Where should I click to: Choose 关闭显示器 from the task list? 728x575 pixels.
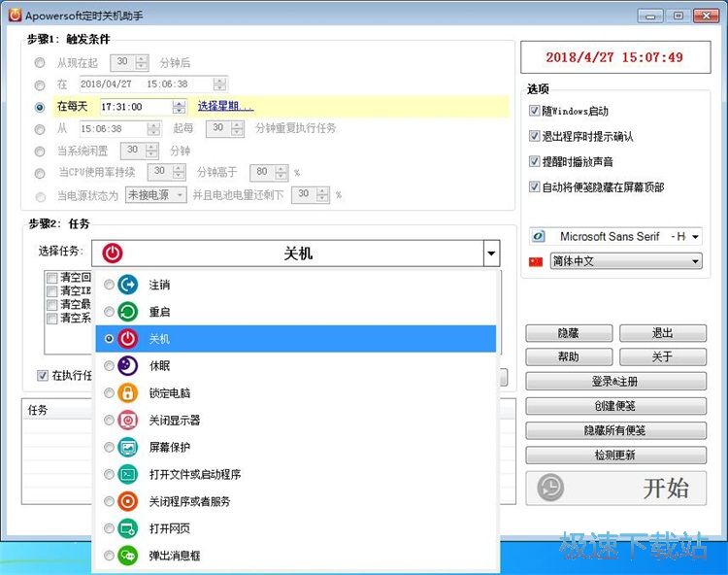(296, 420)
